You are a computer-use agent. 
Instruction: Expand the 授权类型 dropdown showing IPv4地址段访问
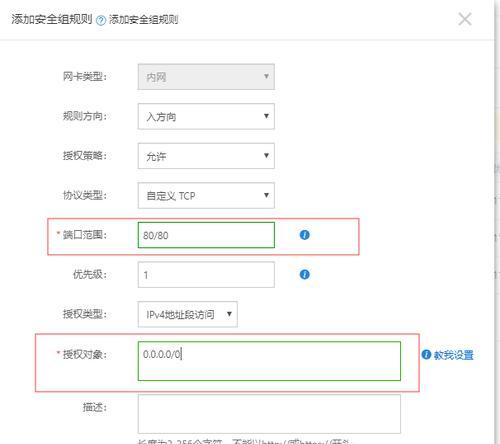click(188, 314)
